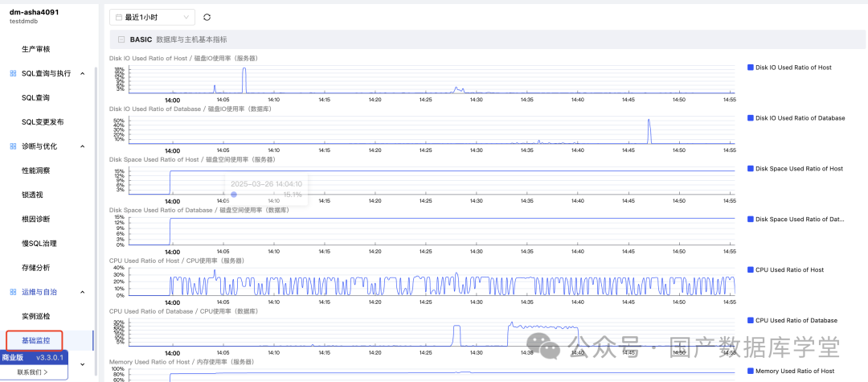Click chart title Disk IO Used Ratio of Host
This screenshot has width=868, height=382.
(x=185, y=58)
